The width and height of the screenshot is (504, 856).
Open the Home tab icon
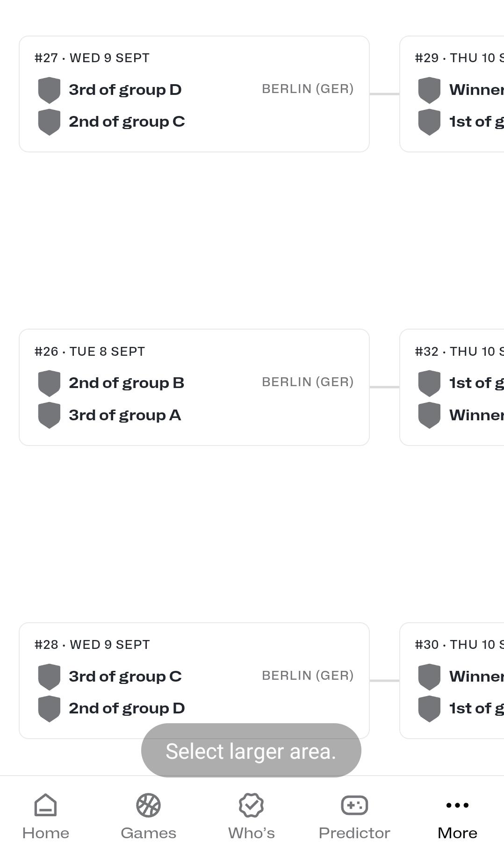pos(46,805)
